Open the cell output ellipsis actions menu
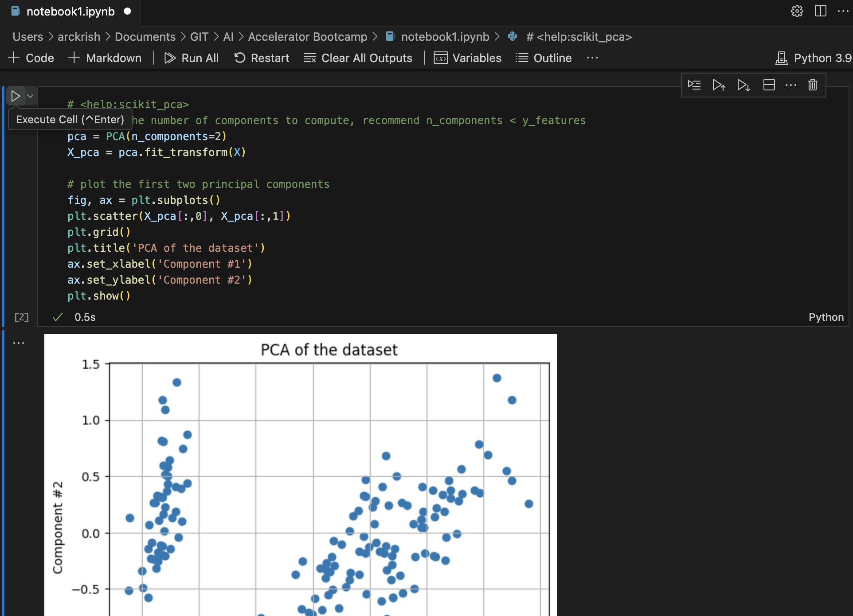853x616 pixels. pos(19,343)
